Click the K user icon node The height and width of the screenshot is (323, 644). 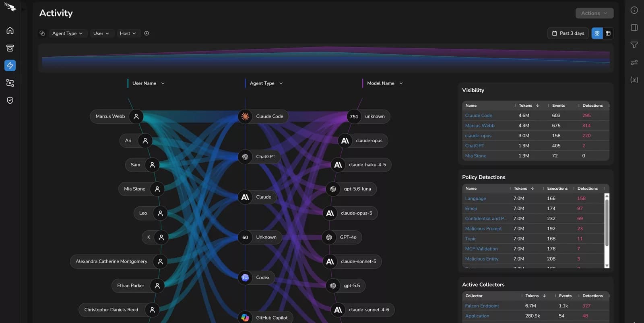161,237
